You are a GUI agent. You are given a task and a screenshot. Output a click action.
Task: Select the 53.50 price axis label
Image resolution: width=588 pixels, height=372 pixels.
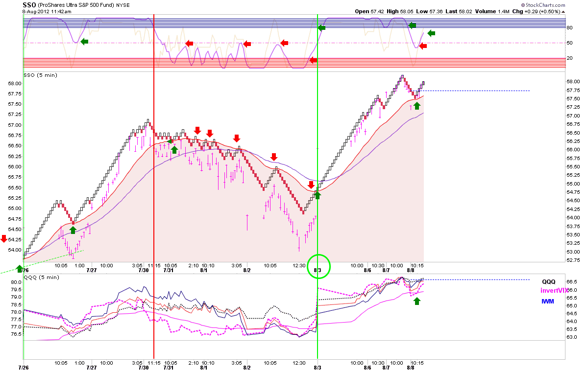pyautogui.click(x=574, y=234)
